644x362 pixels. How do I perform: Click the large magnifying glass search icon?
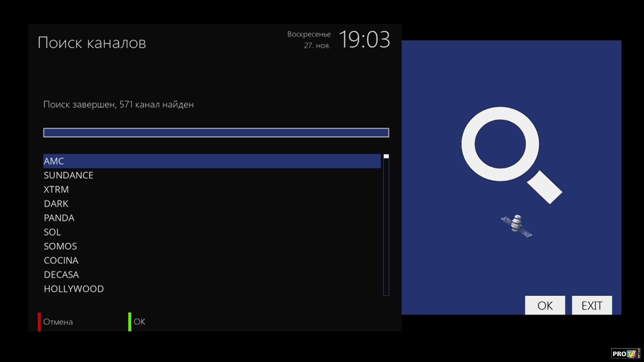pos(511,155)
